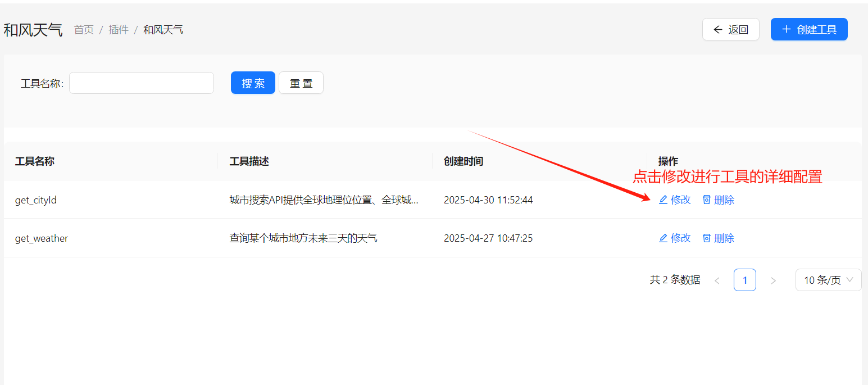The width and height of the screenshot is (868, 385).
Task: Open the 10 条/页 page size dropdown
Action: (828, 280)
